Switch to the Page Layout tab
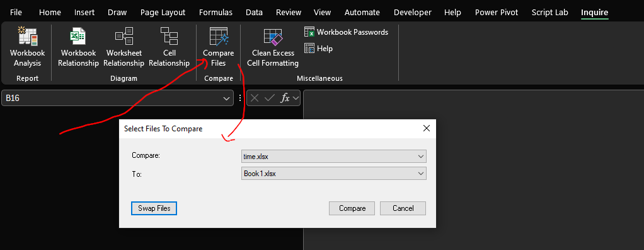The width and height of the screenshot is (644, 250). [163, 13]
